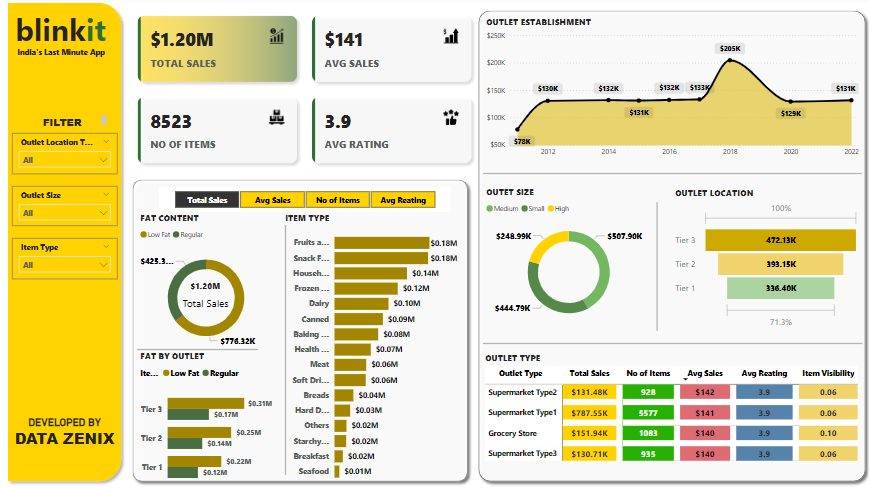Click Tier 3 Low Fat bar $0.31M
This screenshot has width=869, height=488.
(206, 403)
